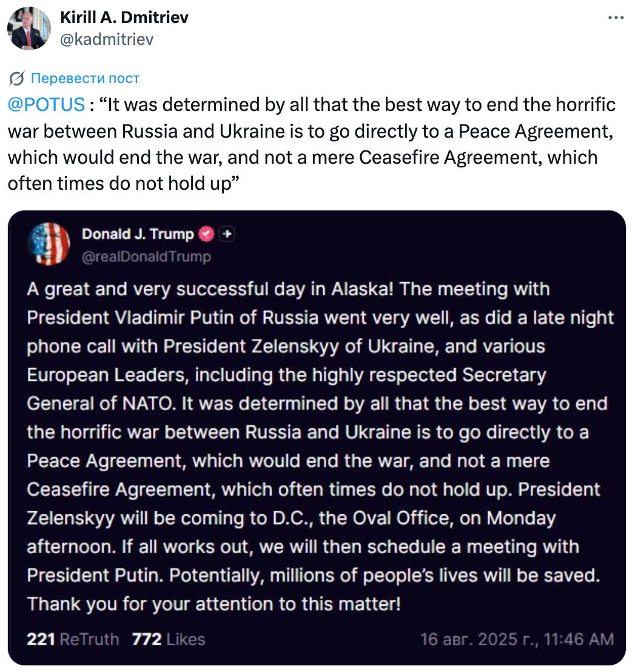Image resolution: width=638 pixels, height=672 pixels.
Task: Click the @realDonaldTrump handle
Action: pyautogui.click(x=146, y=257)
